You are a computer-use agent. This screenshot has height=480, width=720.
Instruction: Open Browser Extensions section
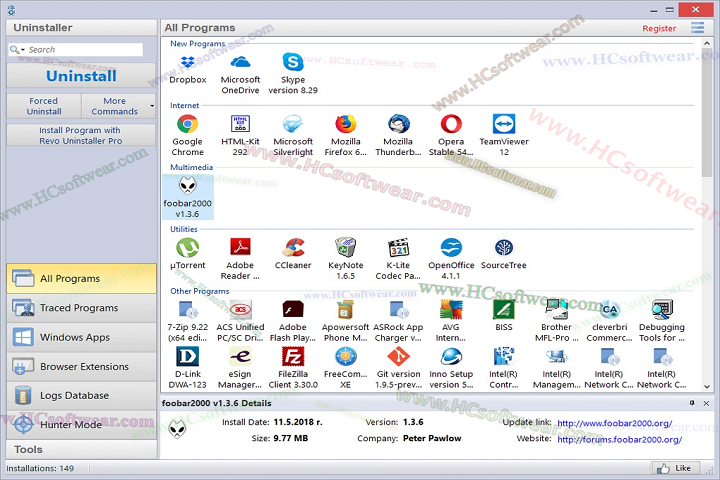81,367
